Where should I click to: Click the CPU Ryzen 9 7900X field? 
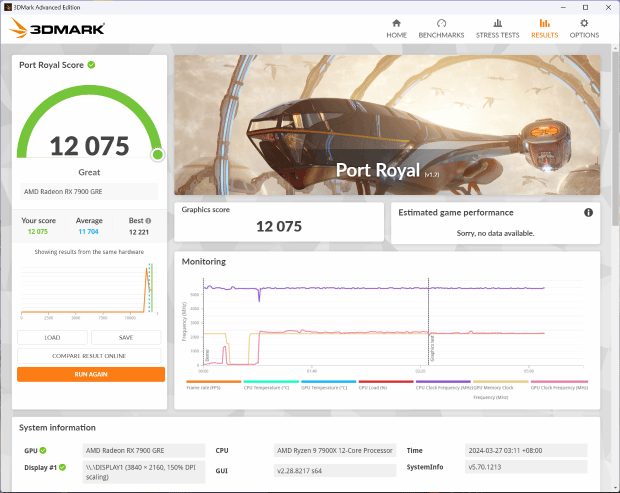tap(335, 450)
